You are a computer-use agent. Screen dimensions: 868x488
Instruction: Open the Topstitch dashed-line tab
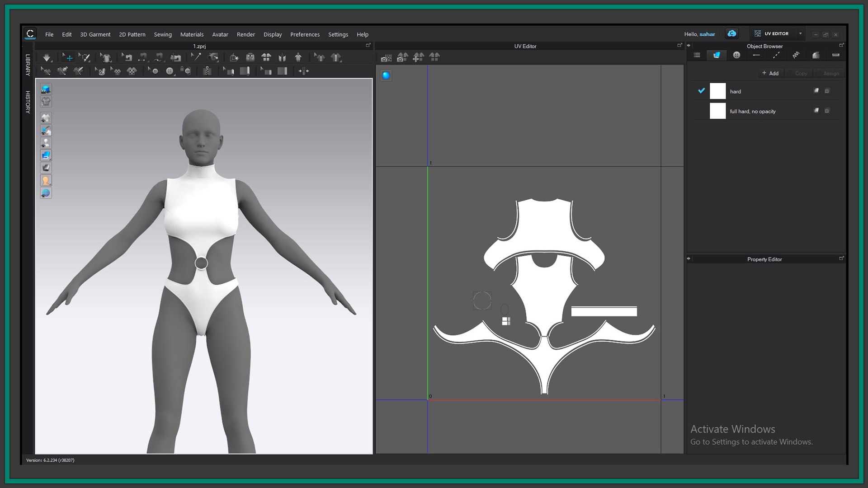[x=776, y=55]
